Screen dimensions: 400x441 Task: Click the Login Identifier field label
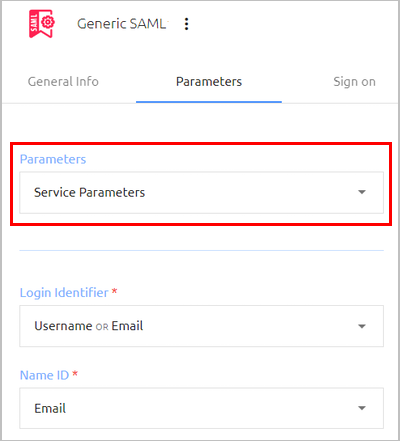(64, 293)
